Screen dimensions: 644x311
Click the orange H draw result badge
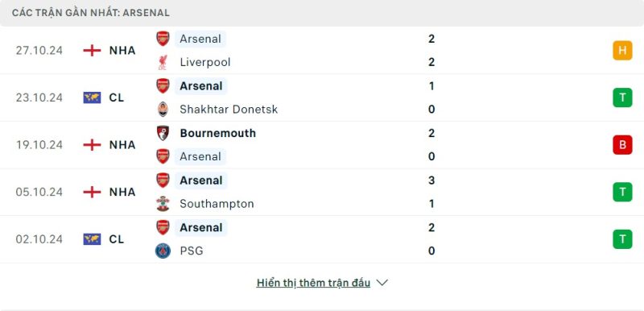point(622,51)
